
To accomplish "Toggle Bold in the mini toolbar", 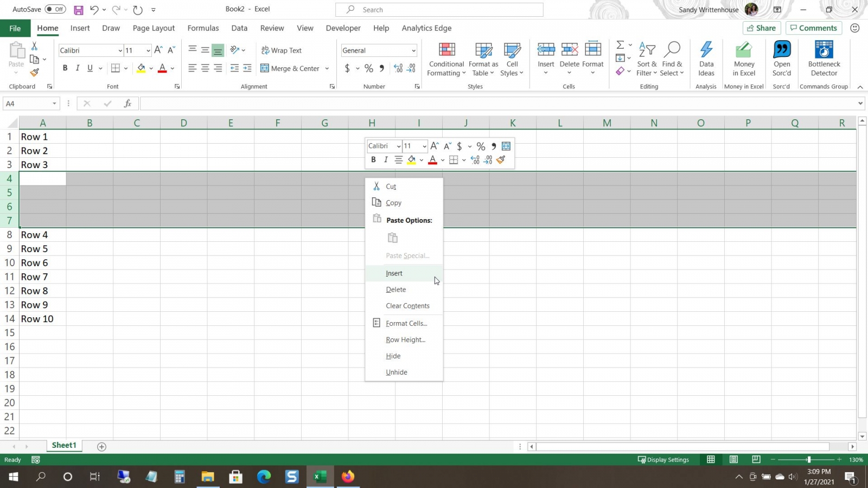I will [x=373, y=160].
